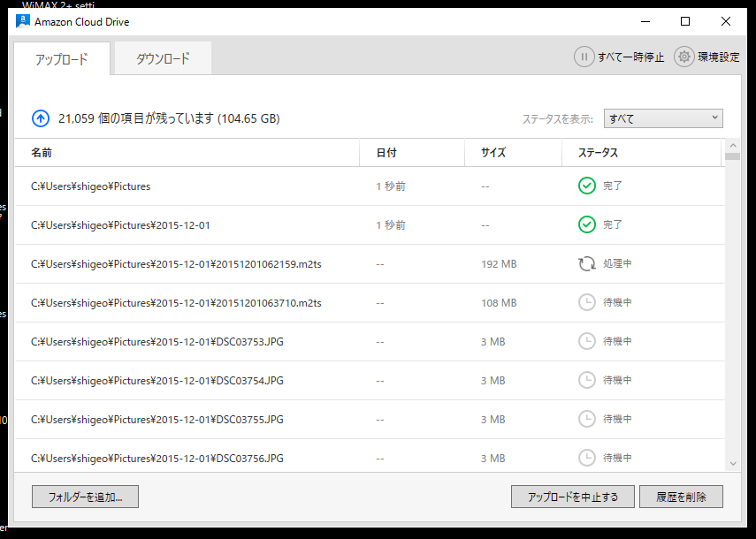756x539 pixels.
Task: Open 環境設定 via its text label
Action: (x=718, y=57)
